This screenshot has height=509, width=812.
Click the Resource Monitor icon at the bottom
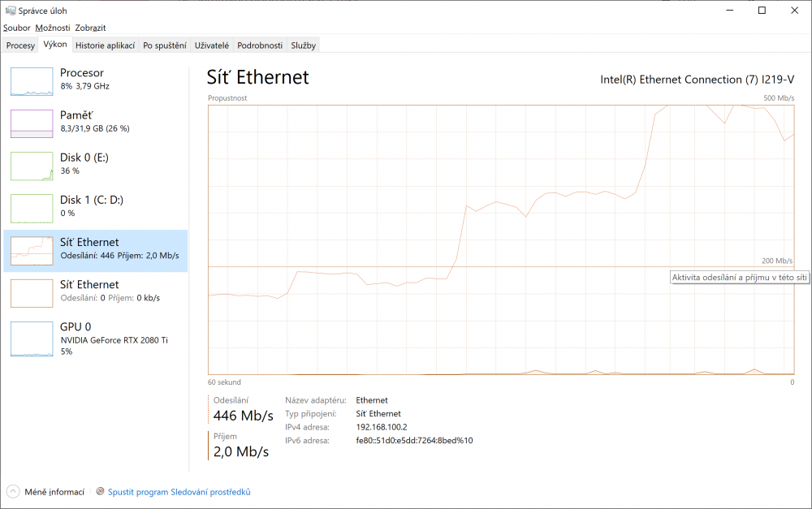[x=101, y=491]
